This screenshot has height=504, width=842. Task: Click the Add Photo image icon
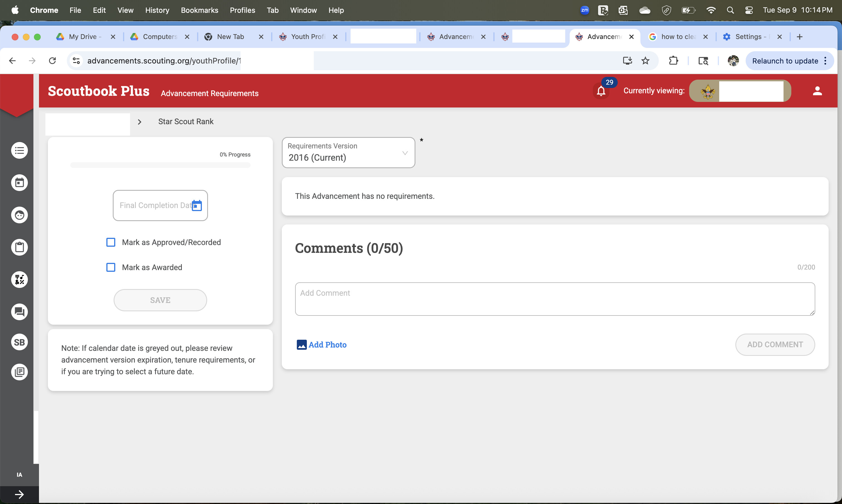(302, 345)
